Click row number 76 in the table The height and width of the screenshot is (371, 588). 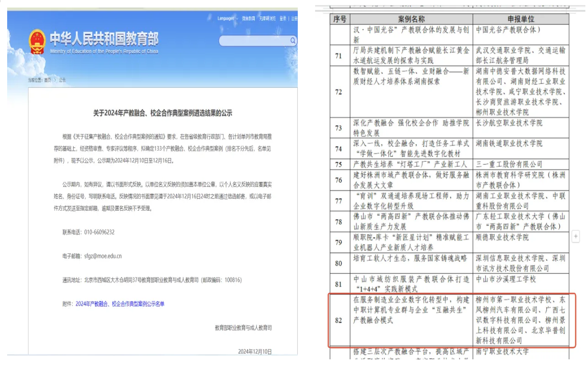[x=338, y=180]
